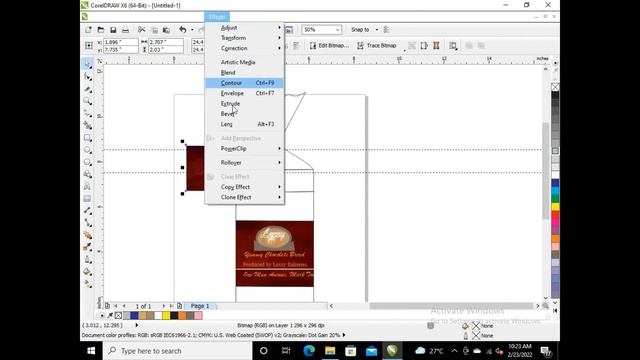This screenshot has height=360, width=640.
Task: Choose Lens from the Effects menu
Action: (x=244, y=124)
